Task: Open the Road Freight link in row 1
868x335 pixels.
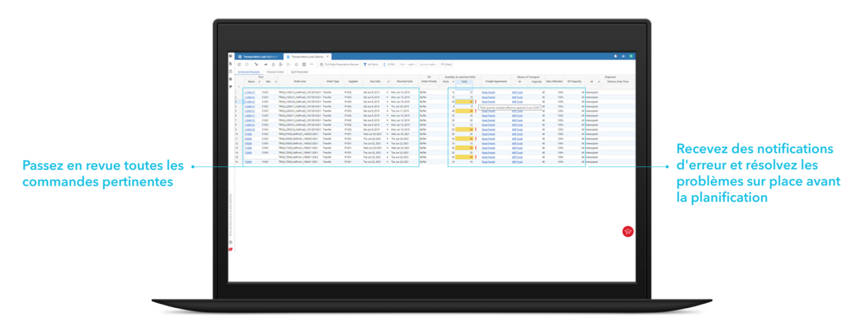Action: [489, 92]
